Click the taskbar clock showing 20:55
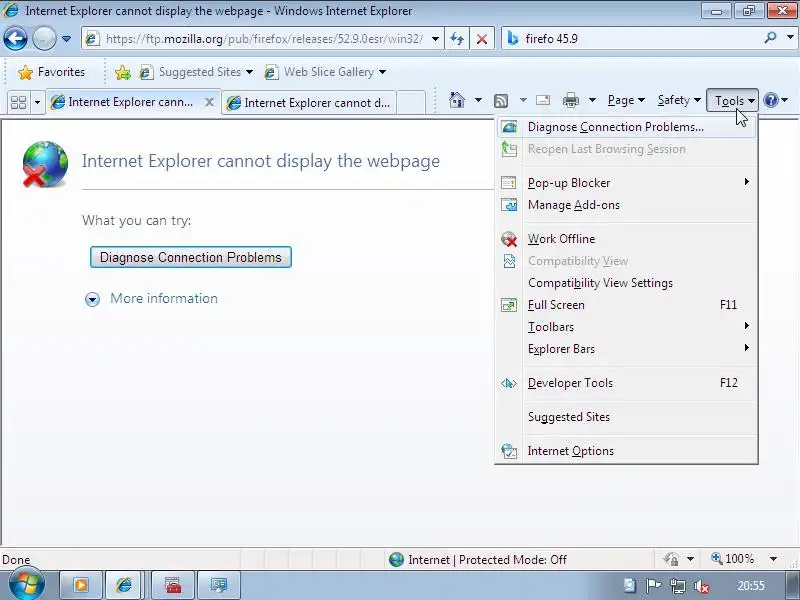Viewport: 800px width, 600px height. coord(751,586)
